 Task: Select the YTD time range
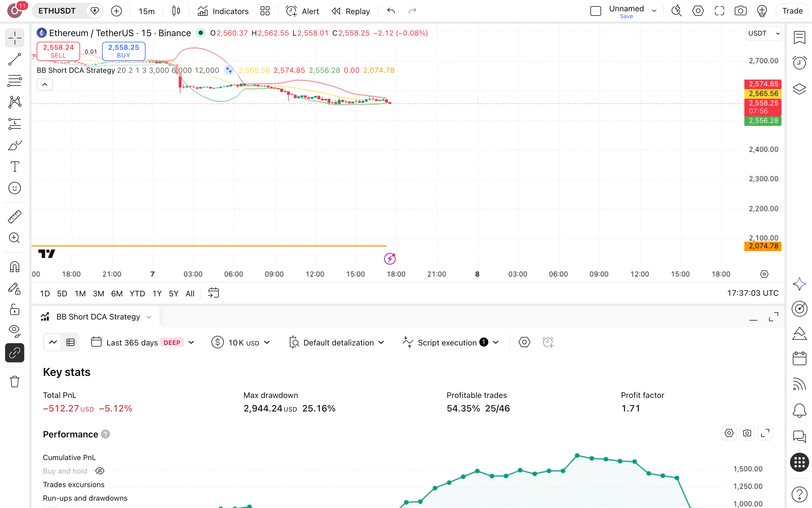pos(137,293)
